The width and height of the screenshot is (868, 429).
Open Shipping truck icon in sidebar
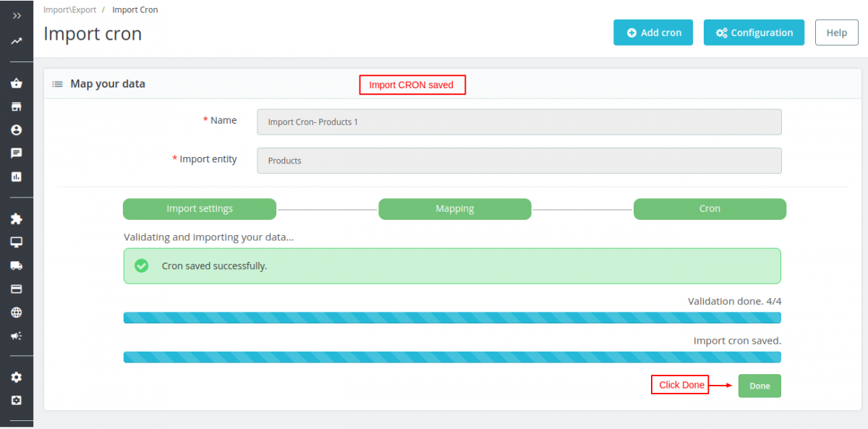[17, 266]
